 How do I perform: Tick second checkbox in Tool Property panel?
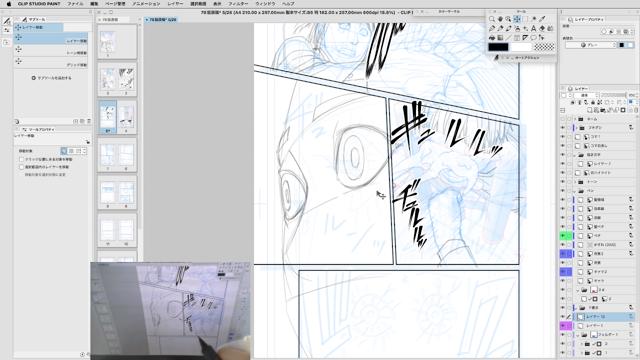coord(22,167)
